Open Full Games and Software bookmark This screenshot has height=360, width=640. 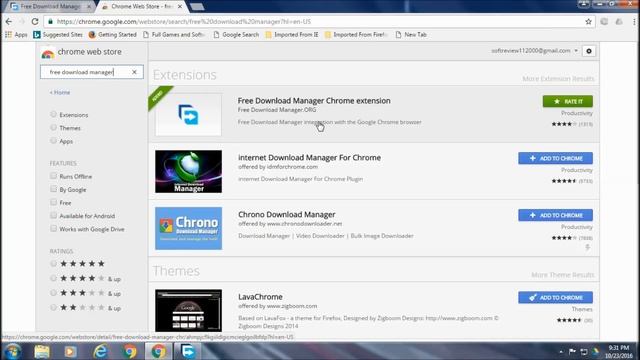point(174,35)
